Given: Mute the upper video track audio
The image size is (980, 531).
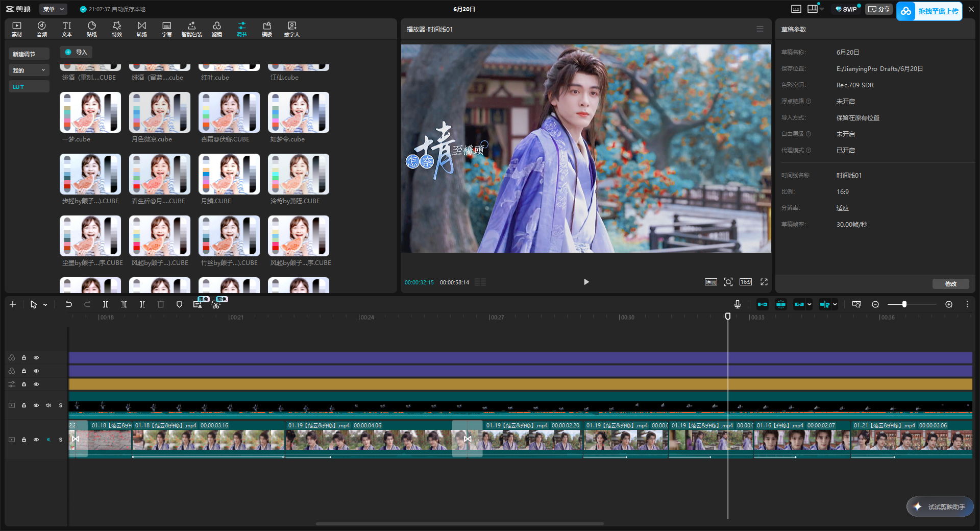Looking at the screenshot, I should [48, 405].
